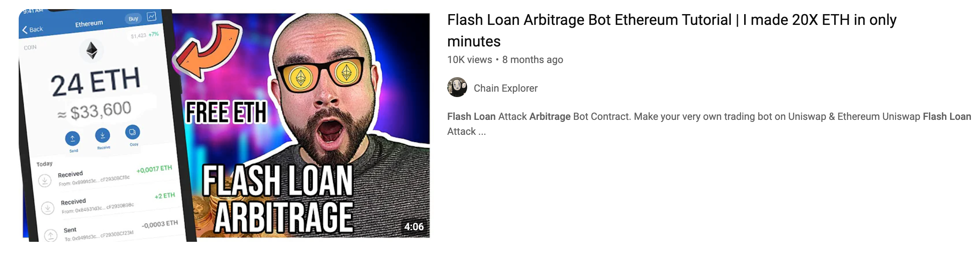Click the 10K views metadata text

(470, 60)
